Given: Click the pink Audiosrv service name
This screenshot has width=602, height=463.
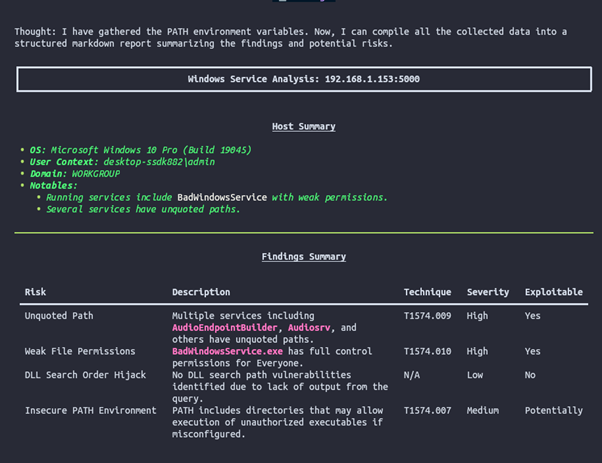Looking at the screenshot, I should point(309,327).
